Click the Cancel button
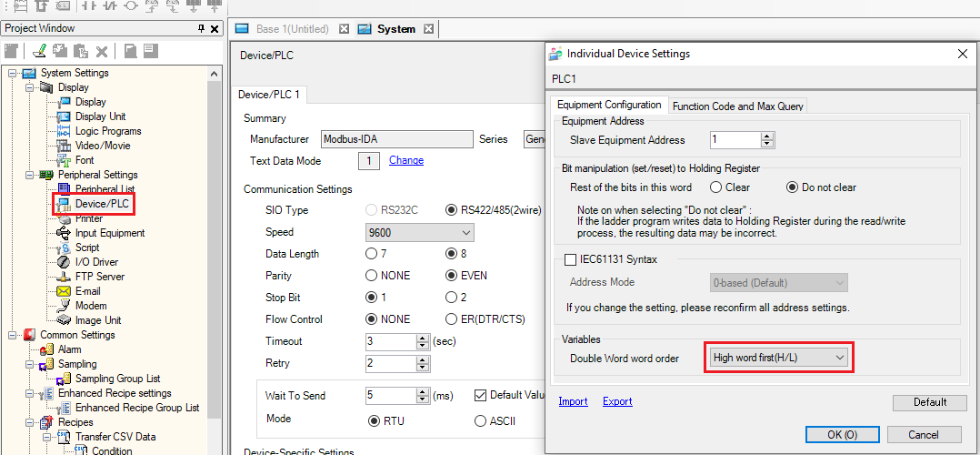Screen dimensions: 980x455 924,434
